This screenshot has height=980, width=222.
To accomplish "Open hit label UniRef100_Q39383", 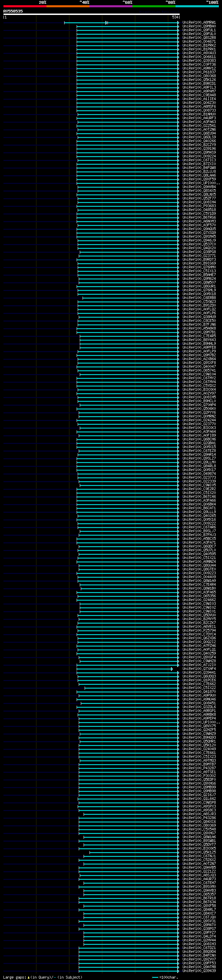I will point(199,60).
